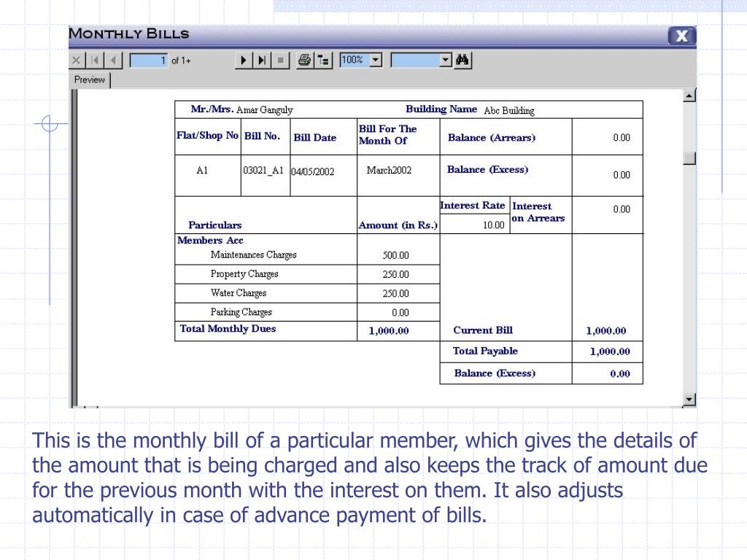Screen dimensions: 747x560
Task: Click the member name Amar Ganguly
Action: pyautogui.click(x=264, y=110)
